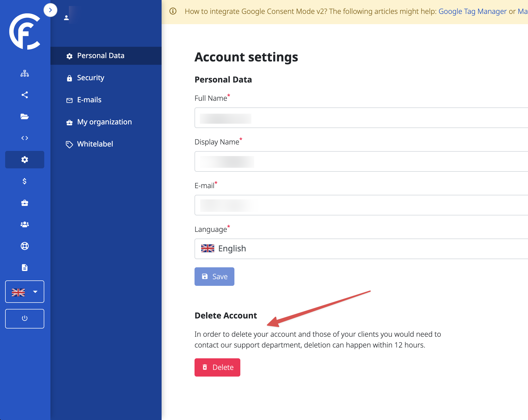Open the Security menu item
Image resolution: width=528 pixels, height=420 pixels.
coord(91,78)
